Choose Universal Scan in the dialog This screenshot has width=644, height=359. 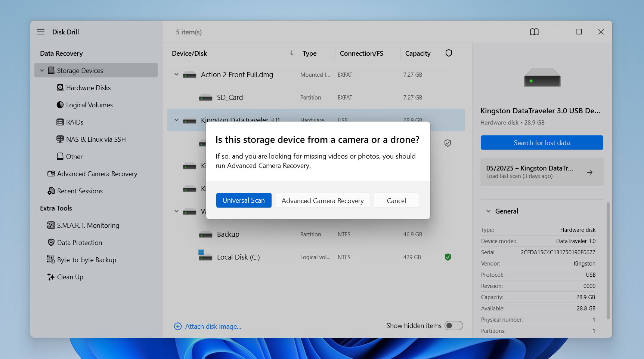point(244,200)
